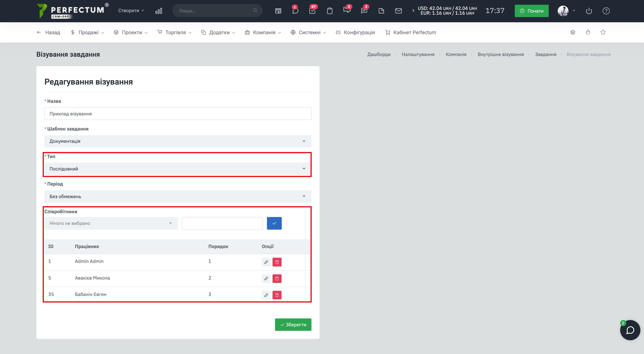644x354 pixels.
Task: Click into the Назва text field
Action: pos(178,114)
